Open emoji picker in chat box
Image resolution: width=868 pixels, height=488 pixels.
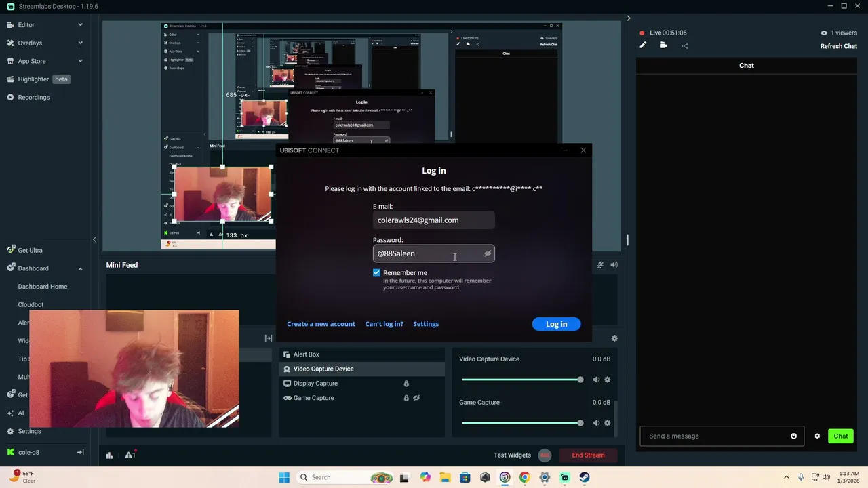pos(794,436)
